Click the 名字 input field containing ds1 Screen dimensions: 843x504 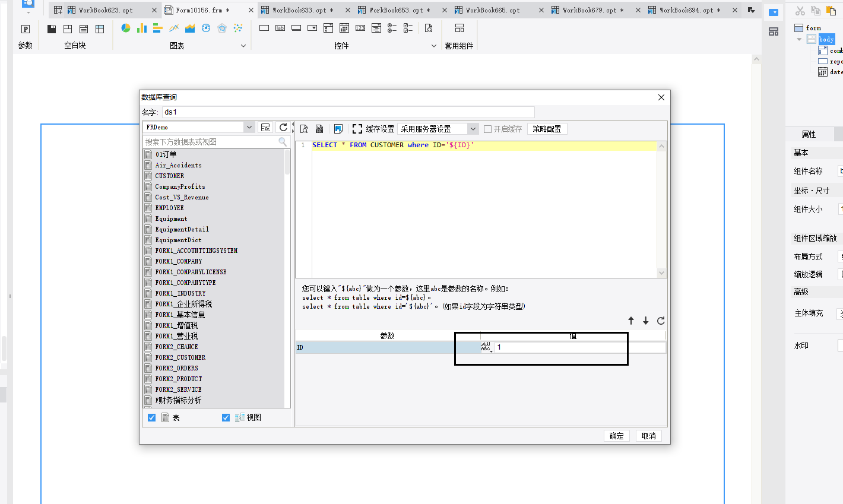point(348,112)
